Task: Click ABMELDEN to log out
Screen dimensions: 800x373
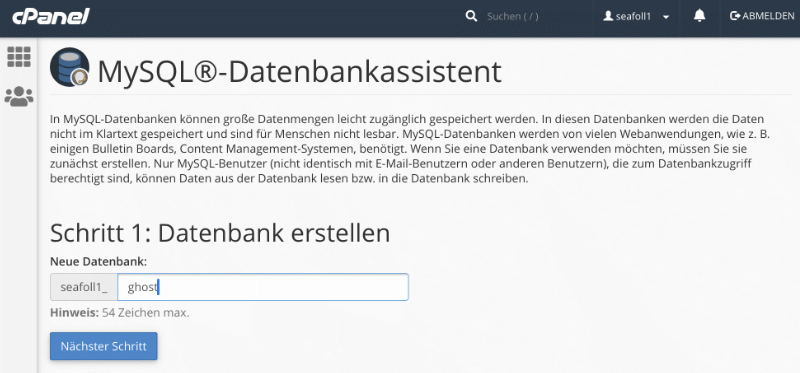Action: 762,16
